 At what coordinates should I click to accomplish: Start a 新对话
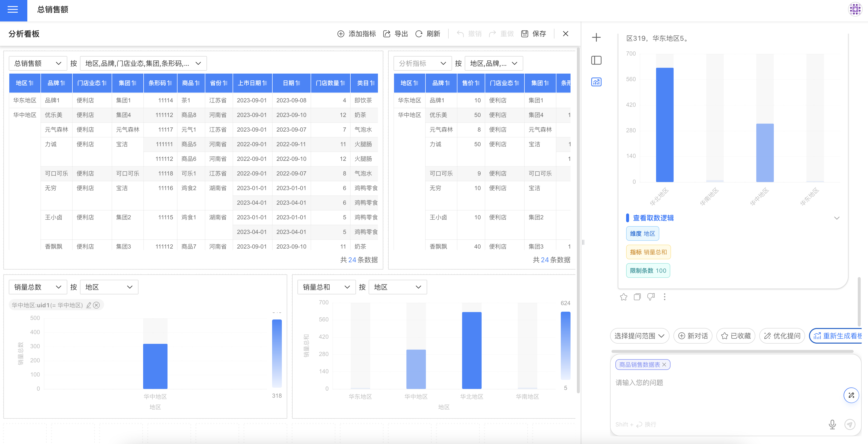point(692,336)
